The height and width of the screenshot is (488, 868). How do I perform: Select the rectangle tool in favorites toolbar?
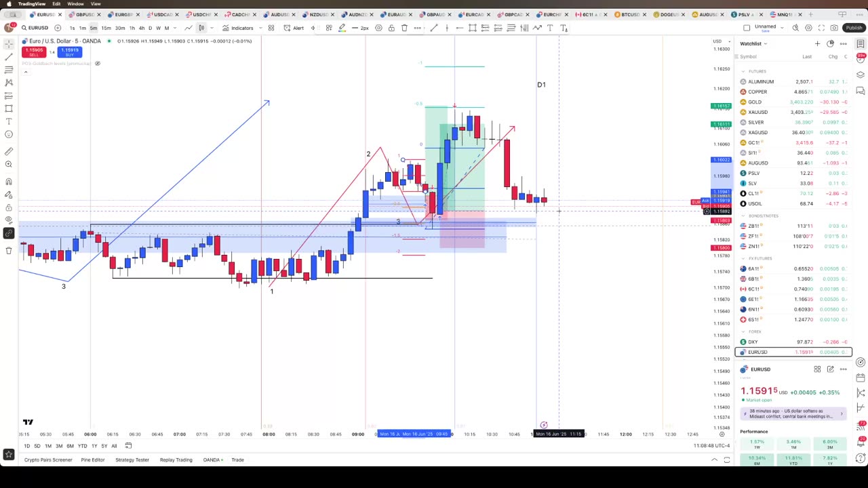pyautogui.click(x=473, y=28)
